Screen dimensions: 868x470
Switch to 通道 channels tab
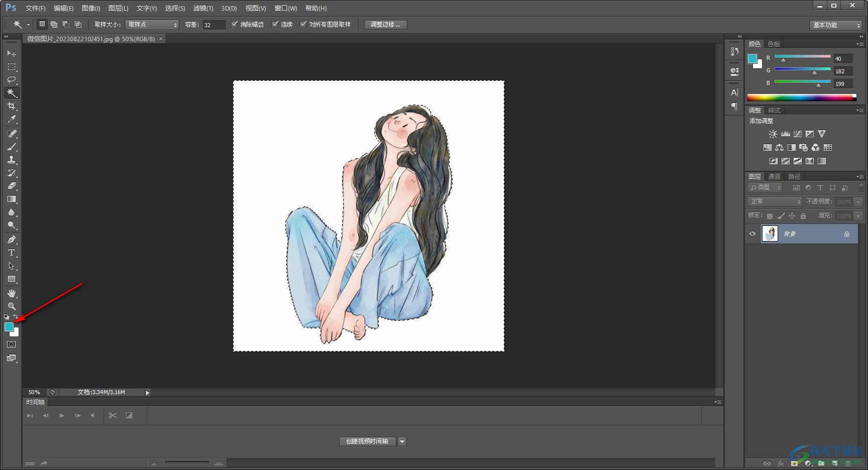[774, 176]
